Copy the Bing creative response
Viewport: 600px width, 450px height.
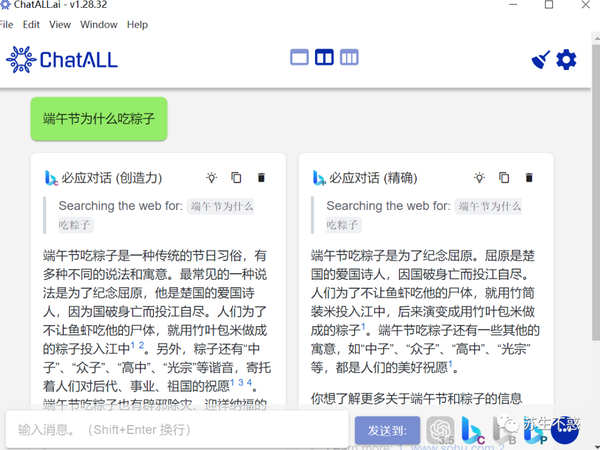coord(236,178)
